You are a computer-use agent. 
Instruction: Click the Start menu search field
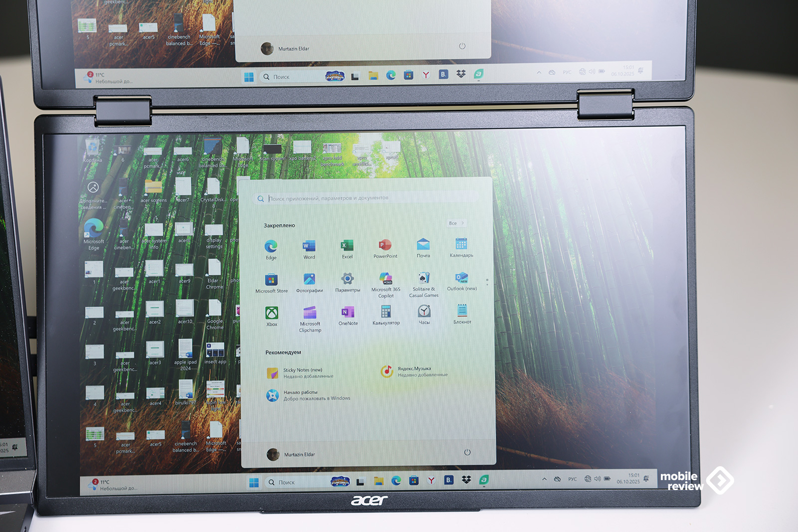pyautogui.click(x=367, y=198)
